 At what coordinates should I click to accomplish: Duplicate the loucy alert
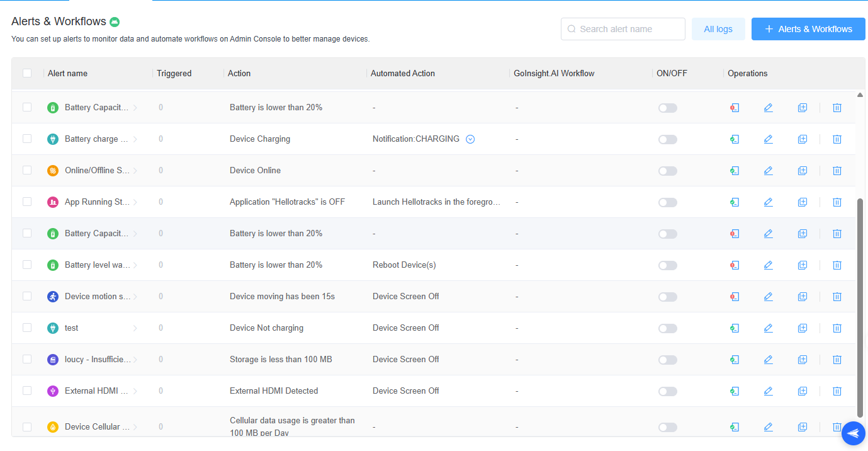(802, 360)
